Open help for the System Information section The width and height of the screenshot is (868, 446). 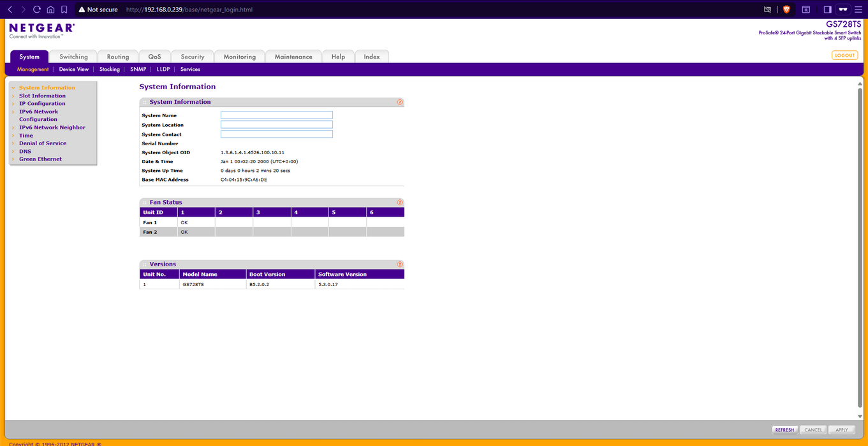click(400, 102)
